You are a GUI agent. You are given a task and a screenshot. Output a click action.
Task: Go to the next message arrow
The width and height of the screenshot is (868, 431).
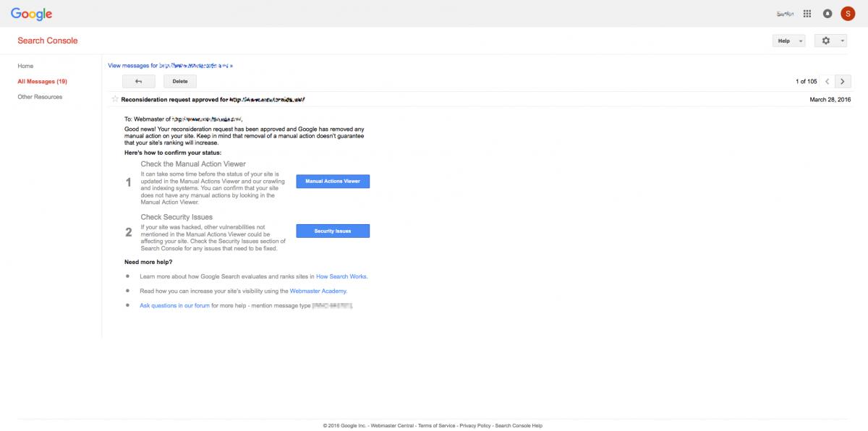[x=843, y=82]
